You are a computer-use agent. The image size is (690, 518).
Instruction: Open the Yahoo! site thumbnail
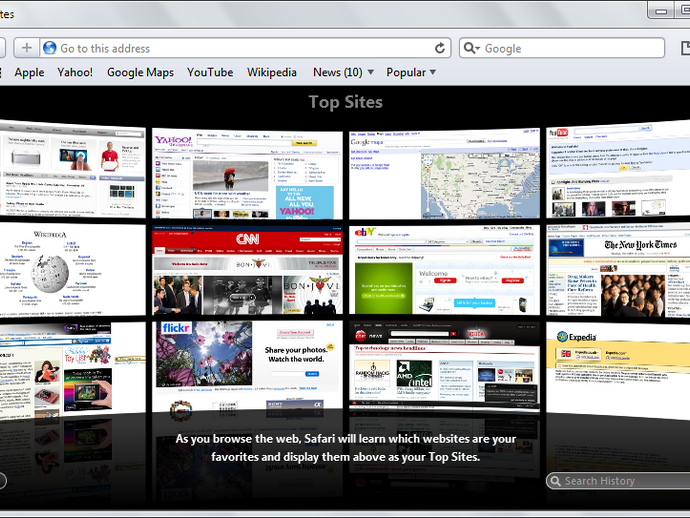pos(247,174)
